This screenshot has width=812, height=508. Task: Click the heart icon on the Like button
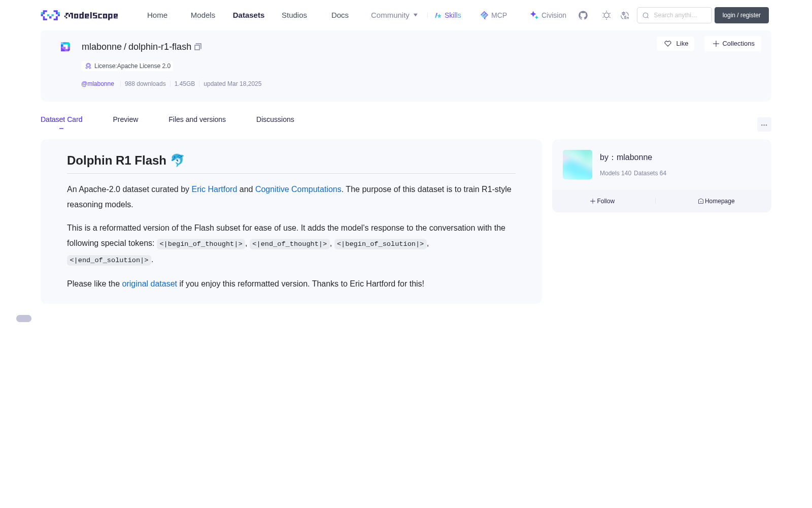click(x=668, y=44)
